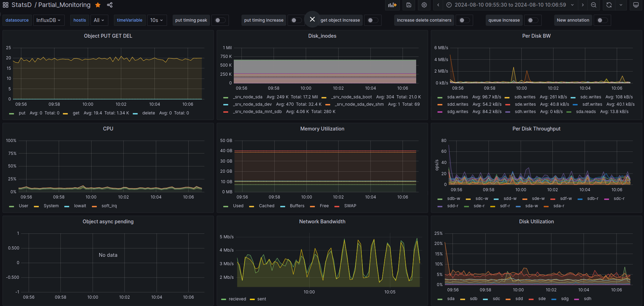Shift time range backward
644x306 pixels.
(x=438, y=5)
